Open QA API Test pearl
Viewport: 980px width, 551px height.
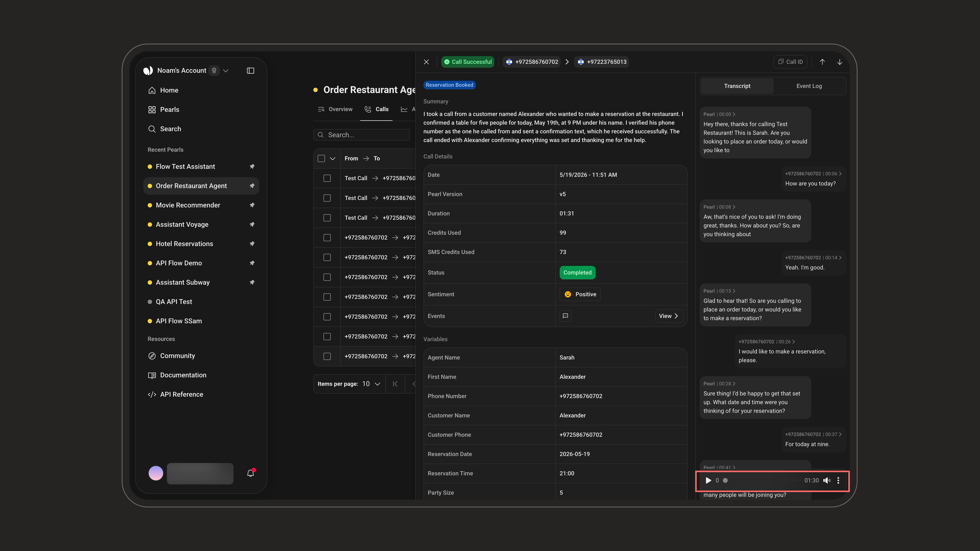pyautogui.click(x=201, y=302)
